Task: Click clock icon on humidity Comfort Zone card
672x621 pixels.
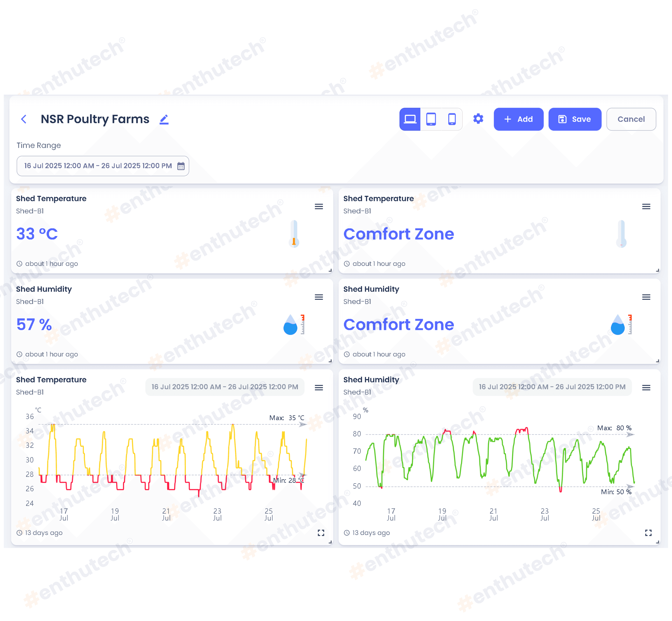Action: pyautogui.click(x=347, y=354)
